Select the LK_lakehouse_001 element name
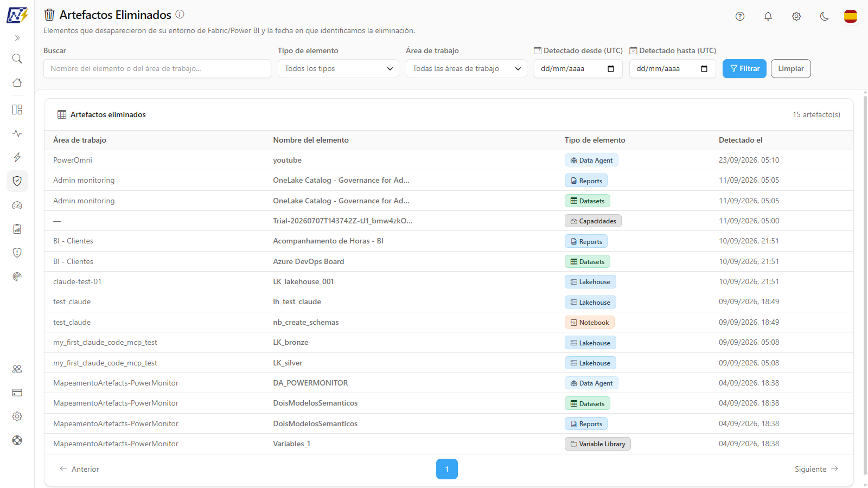The height and width of the screenshot is (488, 868). pos(303,281)
